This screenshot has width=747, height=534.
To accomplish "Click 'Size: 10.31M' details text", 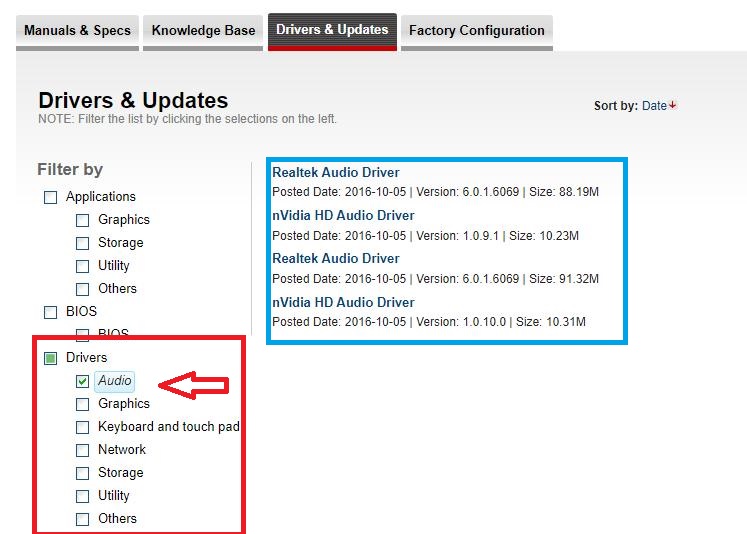I will [x=551, y=322].
